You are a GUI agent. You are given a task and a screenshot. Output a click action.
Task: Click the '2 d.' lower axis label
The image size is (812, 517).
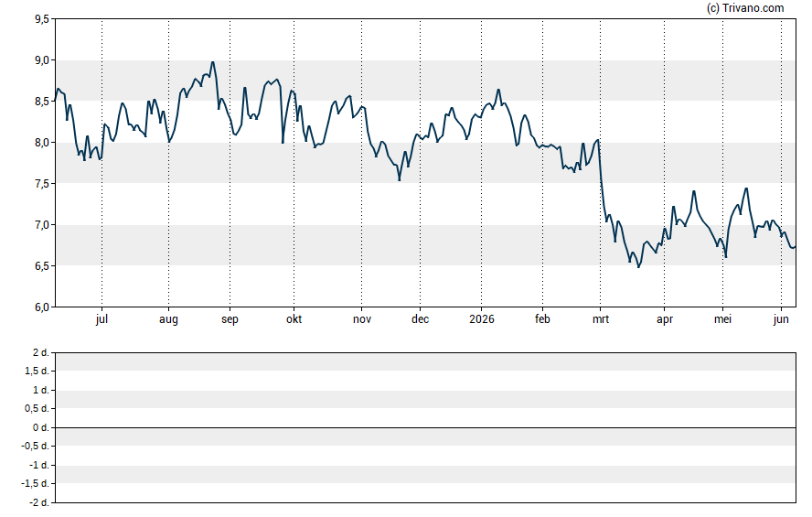pyautogui.click(x=41, y=353)
